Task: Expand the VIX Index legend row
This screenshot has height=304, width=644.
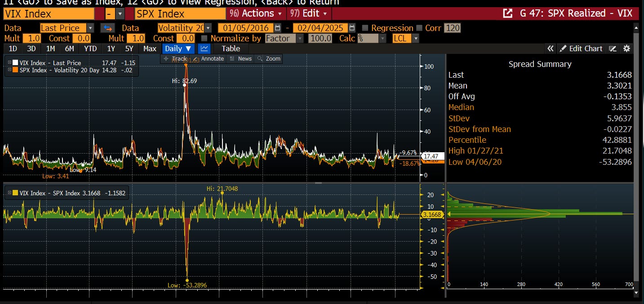Action: coord(9,63)
